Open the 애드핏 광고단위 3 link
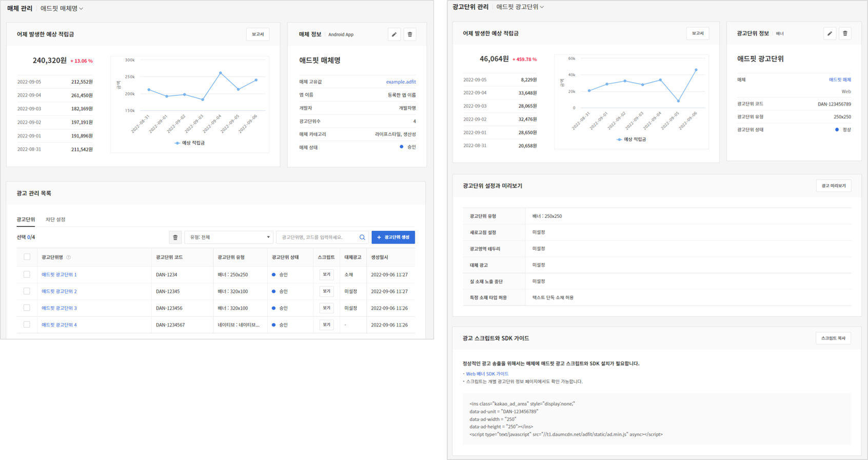The width and height of the screenshot is (868, 460). tap(59, 308)
